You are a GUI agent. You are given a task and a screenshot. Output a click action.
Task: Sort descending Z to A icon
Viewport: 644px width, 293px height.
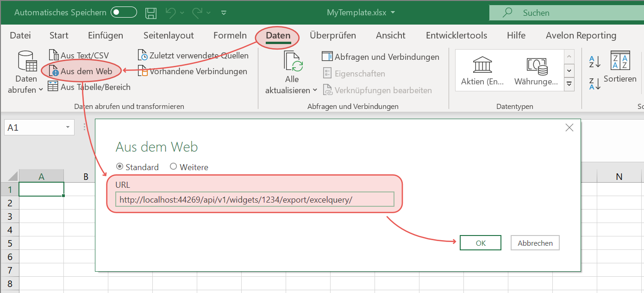click(595, 83)
